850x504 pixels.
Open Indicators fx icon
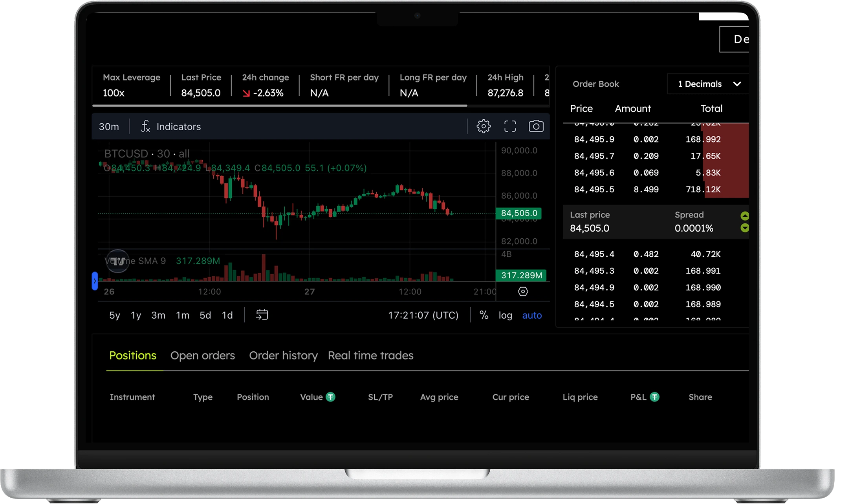(145, 126)
